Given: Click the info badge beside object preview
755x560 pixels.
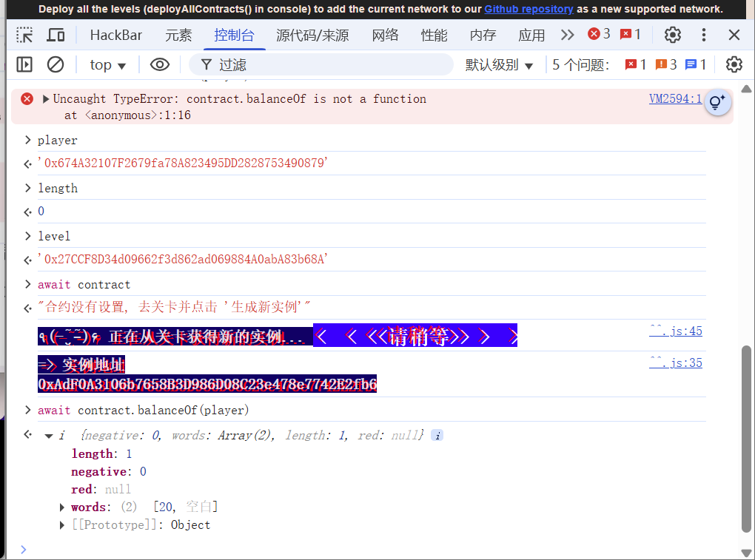Looking at the screenshot, I should (437, 436).
